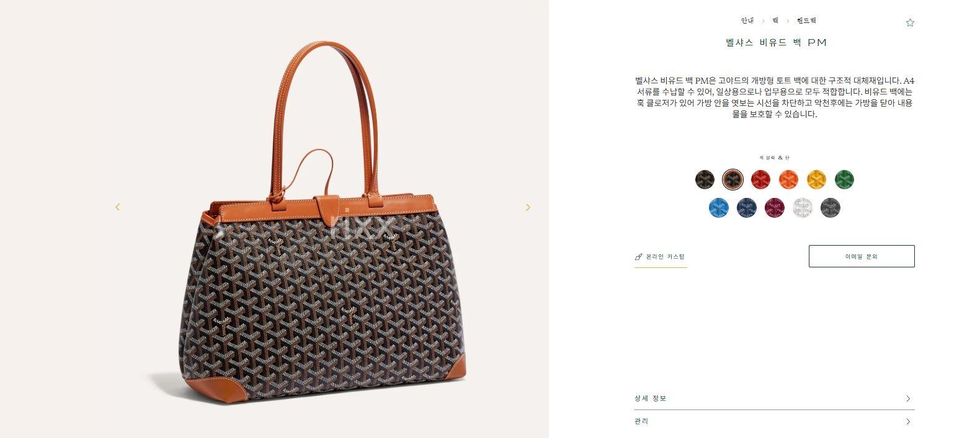
Task: Show the previous product image with the left arrow
Action: [x=118, y=207]
